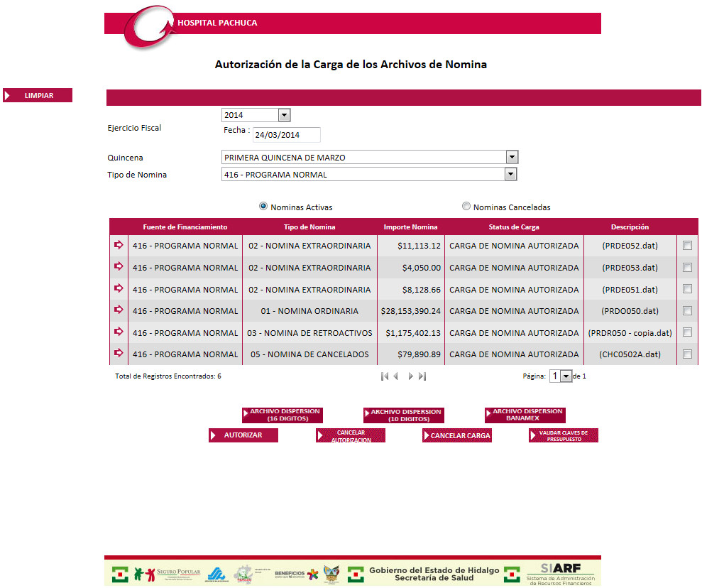Jump to the last page of records
The width and height of the screenshot is (702, 588).
tap(422, 376)
